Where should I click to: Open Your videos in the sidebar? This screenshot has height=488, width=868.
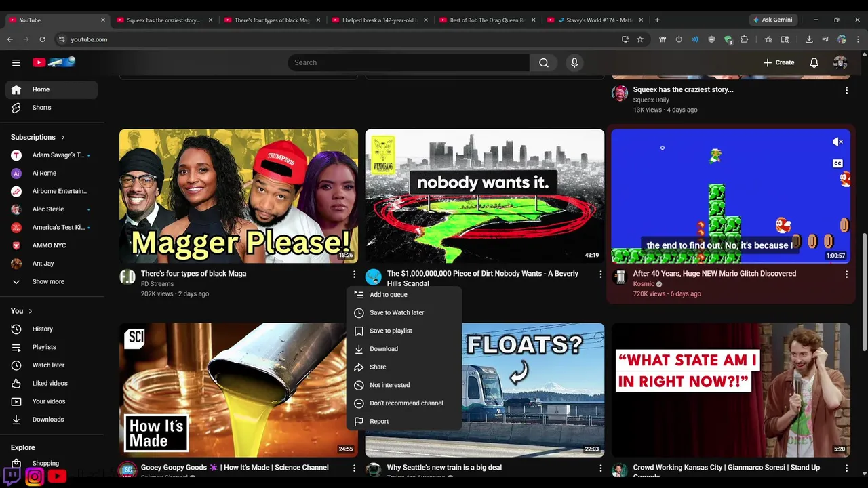(x=52, y=401)
